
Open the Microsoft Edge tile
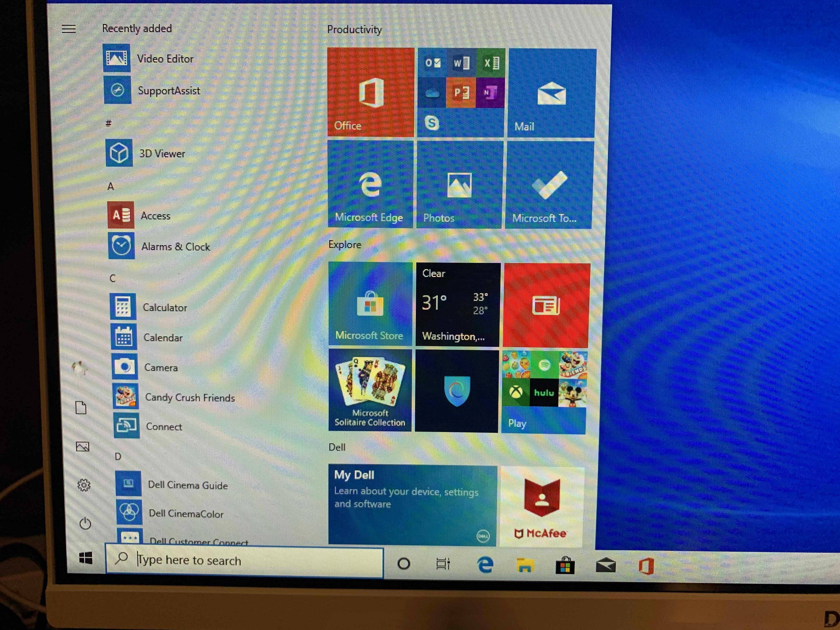(x=370, y=184)
